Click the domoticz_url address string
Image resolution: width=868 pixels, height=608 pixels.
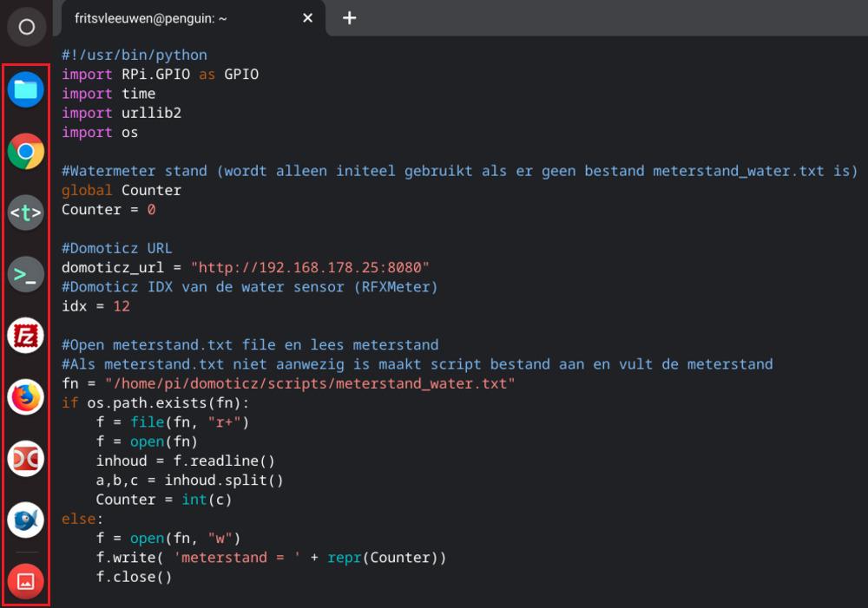[310, 268]
